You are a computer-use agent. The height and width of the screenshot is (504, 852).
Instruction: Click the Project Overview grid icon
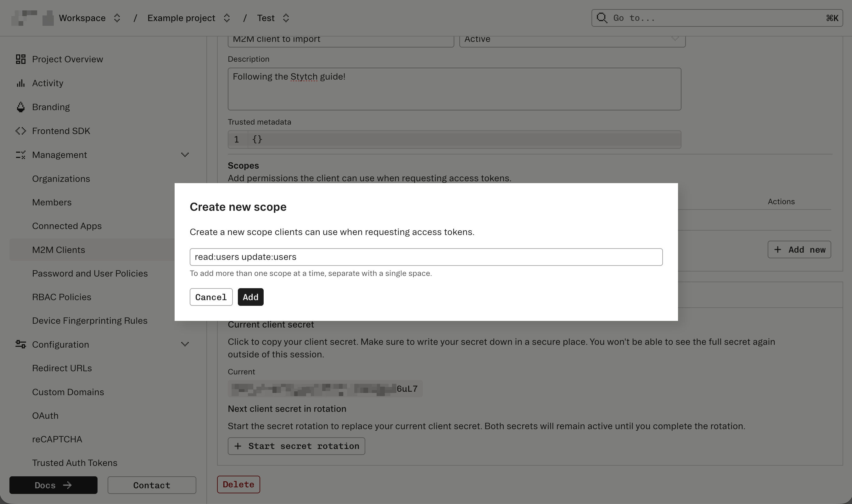point(21,59)
